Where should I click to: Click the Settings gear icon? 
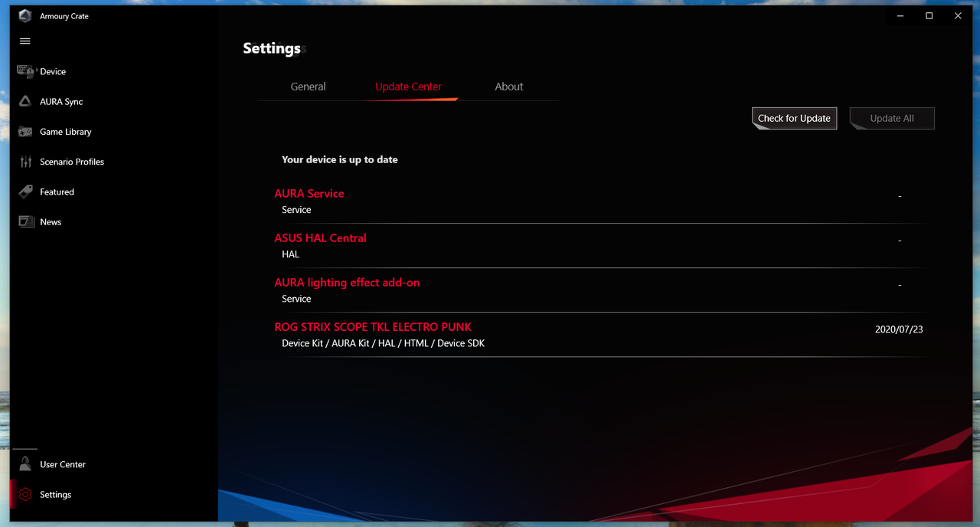pos(25,495)
